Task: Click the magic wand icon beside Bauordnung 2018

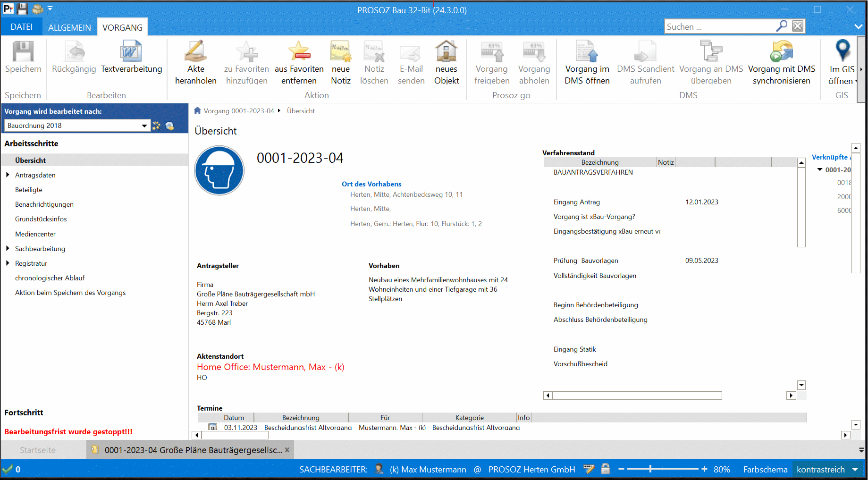Action: point(156,126)
